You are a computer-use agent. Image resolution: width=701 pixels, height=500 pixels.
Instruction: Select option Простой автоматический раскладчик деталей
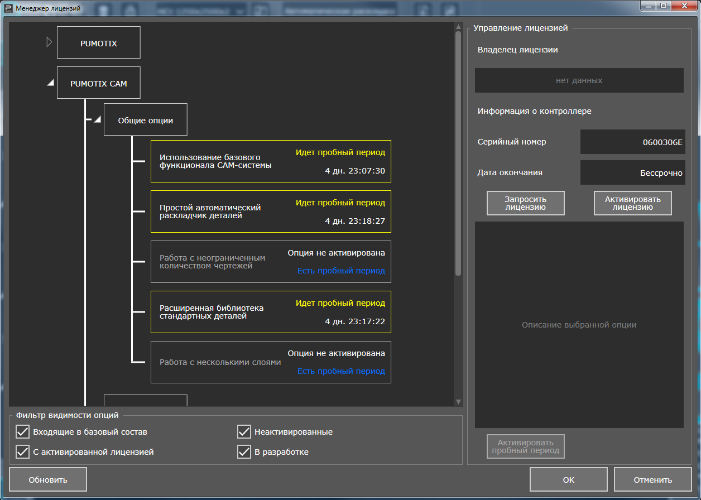click(271, 212)
